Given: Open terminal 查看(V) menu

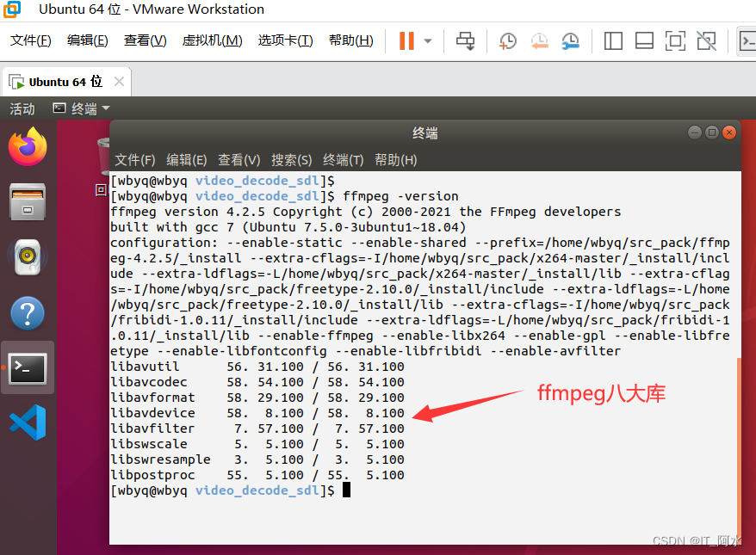Looking at the screenshot, I should tap(239, 159).
